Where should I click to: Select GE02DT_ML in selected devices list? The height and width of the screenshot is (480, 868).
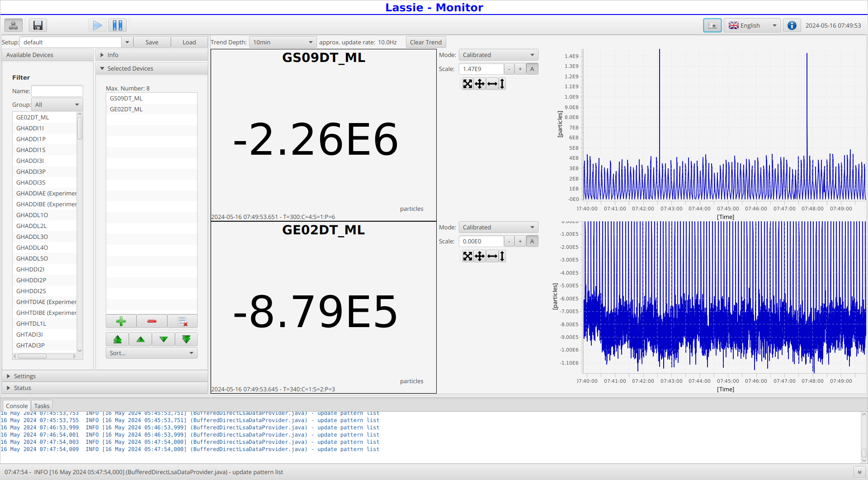click(151, 109)
